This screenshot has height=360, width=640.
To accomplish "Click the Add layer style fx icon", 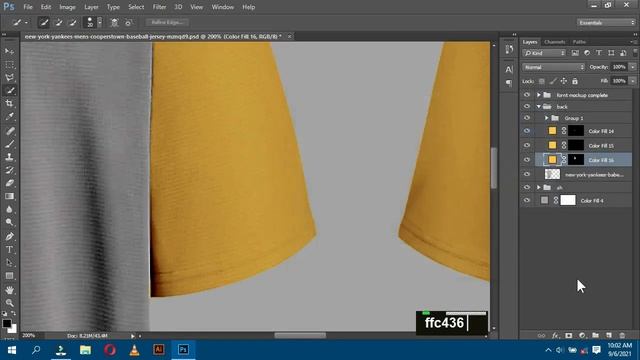I will 555,335.
